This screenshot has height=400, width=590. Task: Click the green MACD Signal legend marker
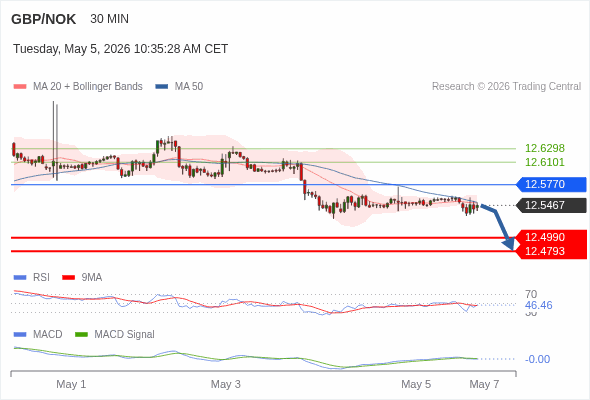click(x=81, y=335)
